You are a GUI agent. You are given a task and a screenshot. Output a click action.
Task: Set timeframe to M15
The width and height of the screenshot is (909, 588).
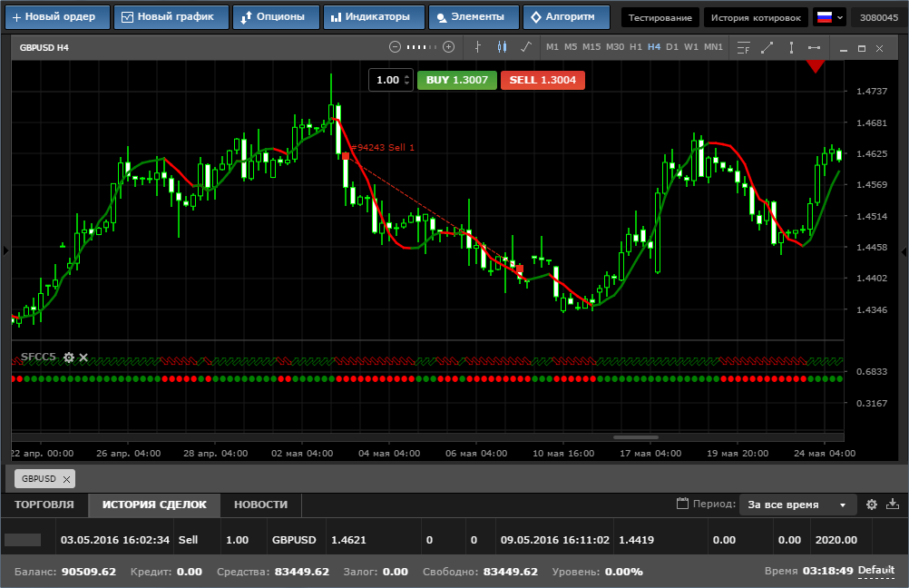[x=591, y=47]
